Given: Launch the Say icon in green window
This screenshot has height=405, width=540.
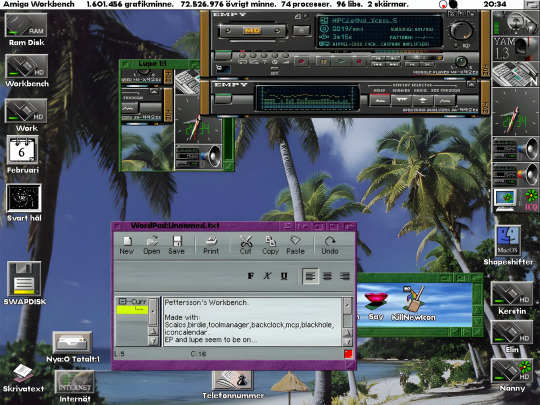Looking at the screenshot, I should click(376, 306).
